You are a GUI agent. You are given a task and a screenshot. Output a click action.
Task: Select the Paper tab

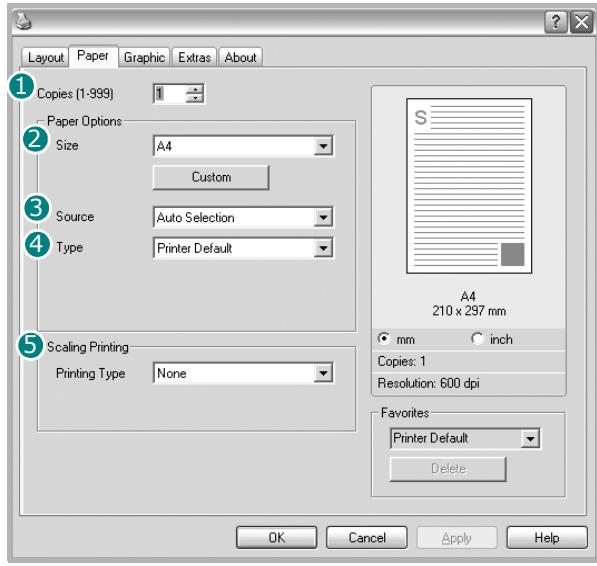(93, 56)
